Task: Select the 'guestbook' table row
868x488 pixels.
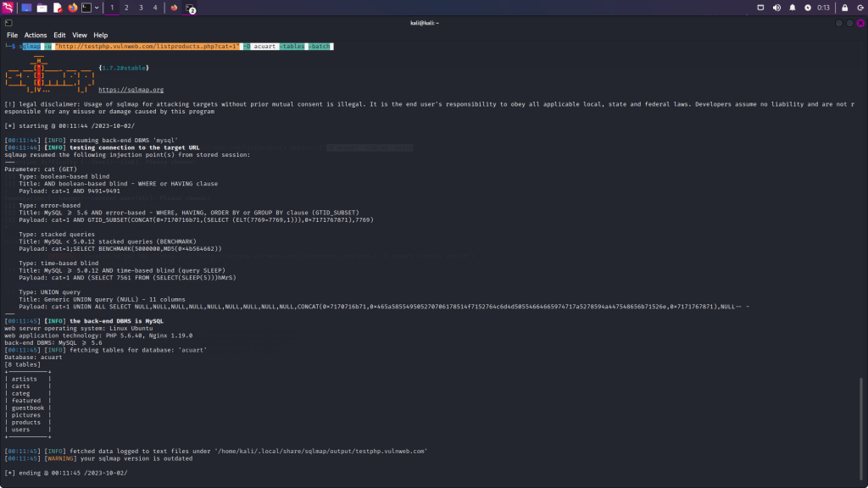Action: 28,408
